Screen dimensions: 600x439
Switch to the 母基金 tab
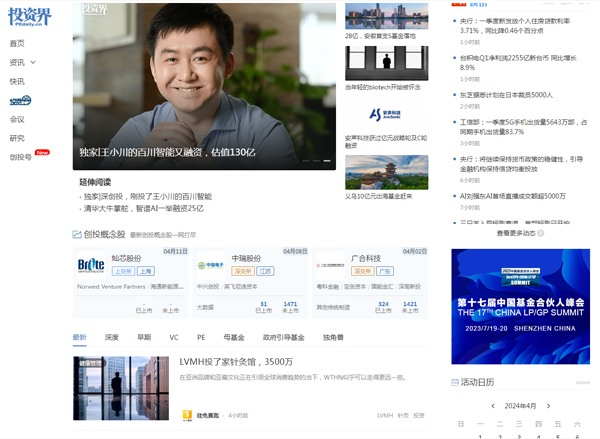pyautogui.click(x=234, y=337)
